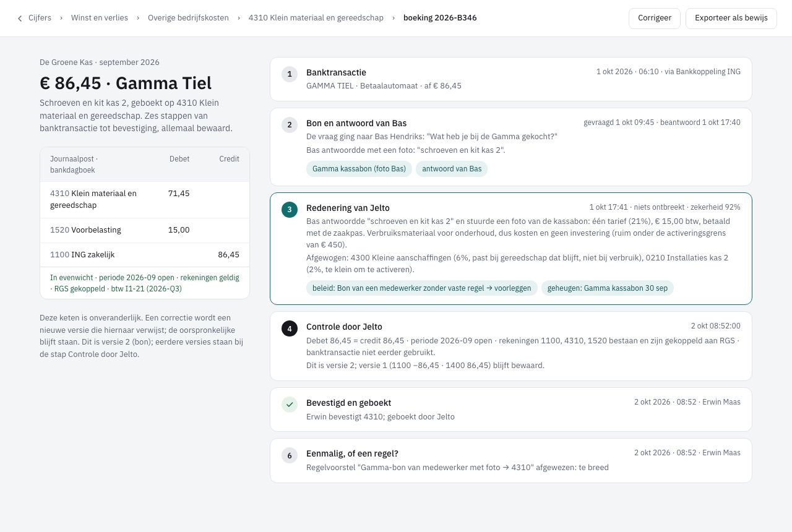Screen dimensions: 792x532
Task: Click the step 2 number badge
Action: [x=290, y=125]
